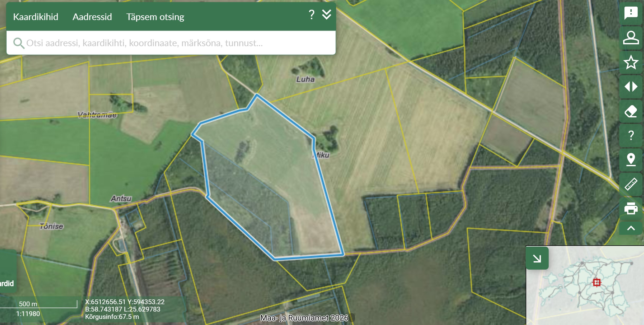The width and height of the screenshot is (644, 325).
Task: Click the search panel help question mark
Action: tap(312, 15)
